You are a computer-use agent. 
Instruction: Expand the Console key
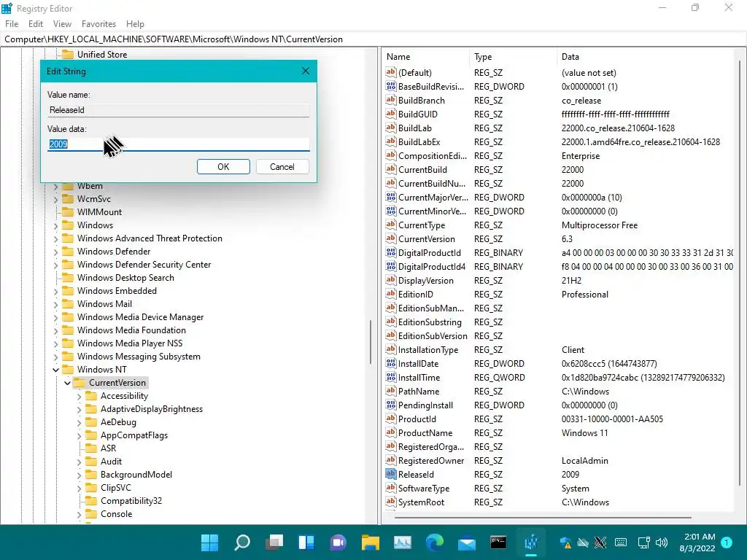[x=79, y=514]
